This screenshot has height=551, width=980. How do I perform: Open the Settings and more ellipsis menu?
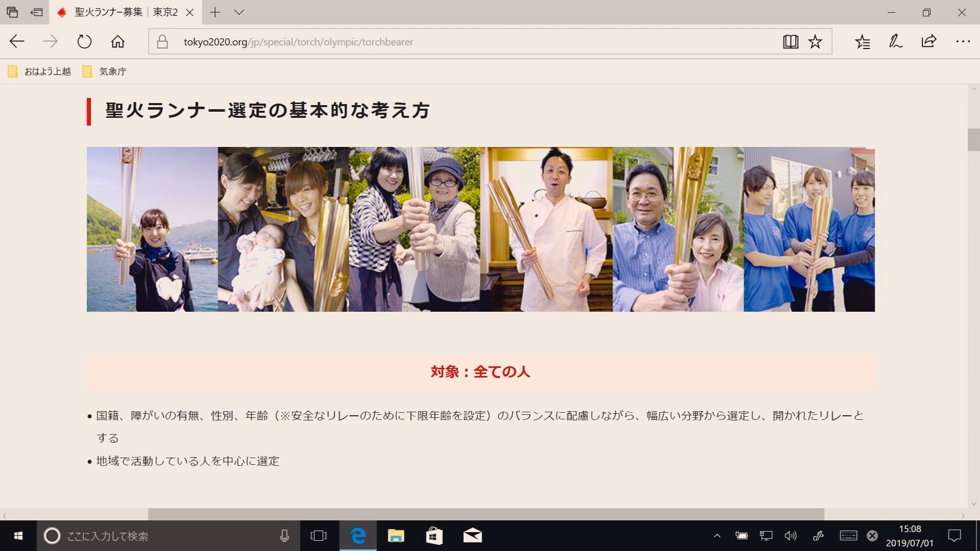pos(963,41)
